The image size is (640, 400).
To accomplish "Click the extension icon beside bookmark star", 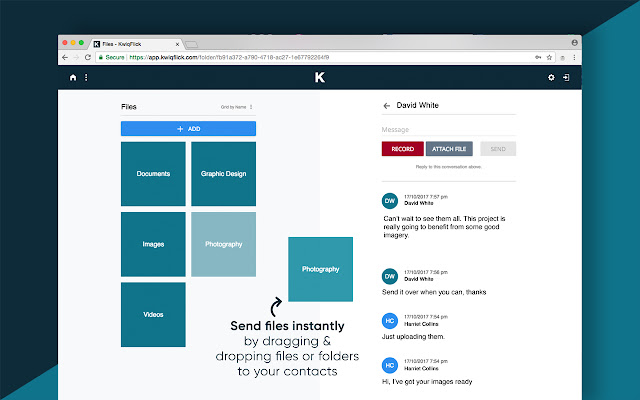I will [x=562, y=58].
